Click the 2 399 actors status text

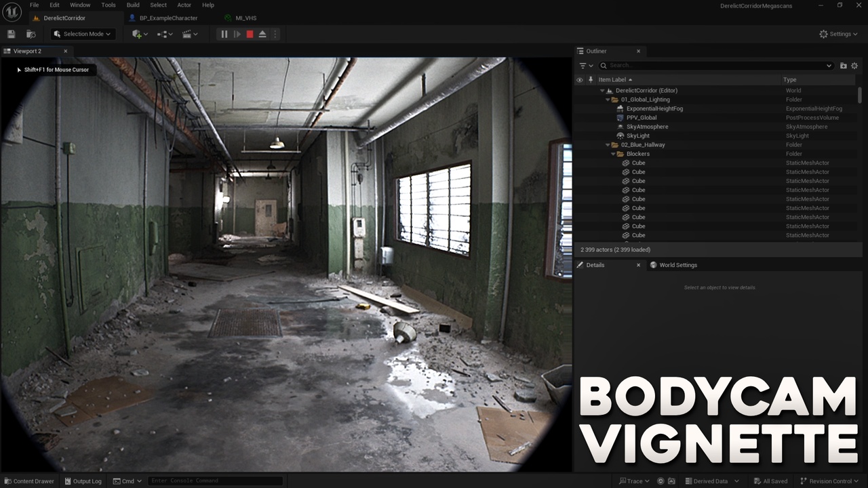(x=615, y=249)
